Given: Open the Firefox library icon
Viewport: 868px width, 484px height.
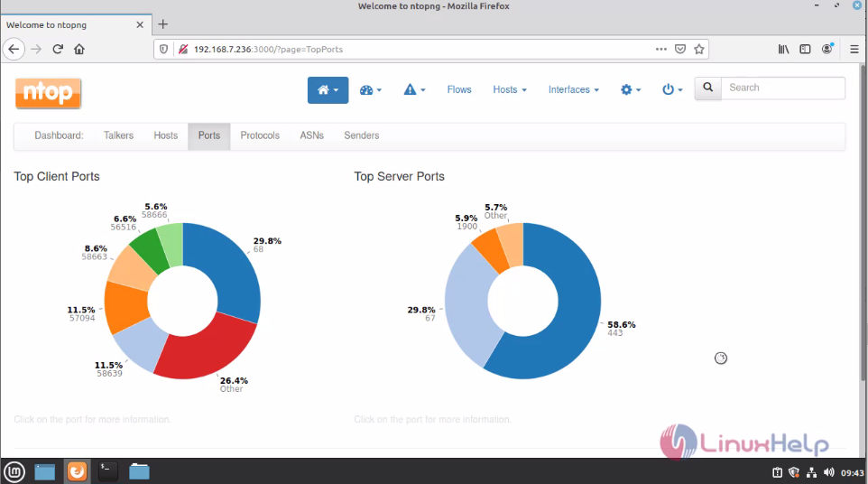Looking at the screenshot, I should [783, 50].
